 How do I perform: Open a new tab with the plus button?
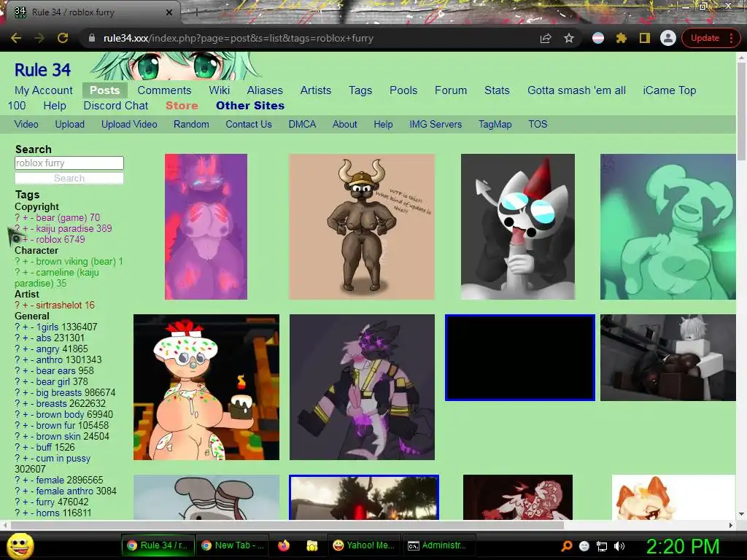196,12
